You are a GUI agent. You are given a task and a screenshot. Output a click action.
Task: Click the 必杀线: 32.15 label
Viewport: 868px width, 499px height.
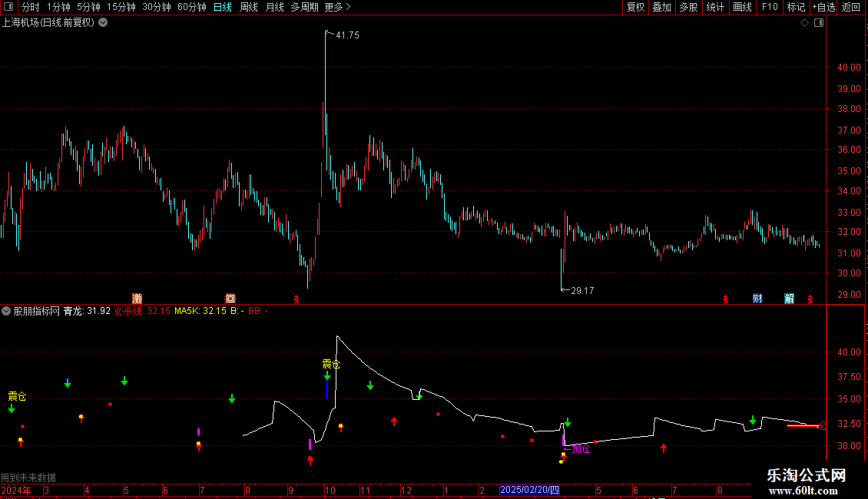click(142, 311)
